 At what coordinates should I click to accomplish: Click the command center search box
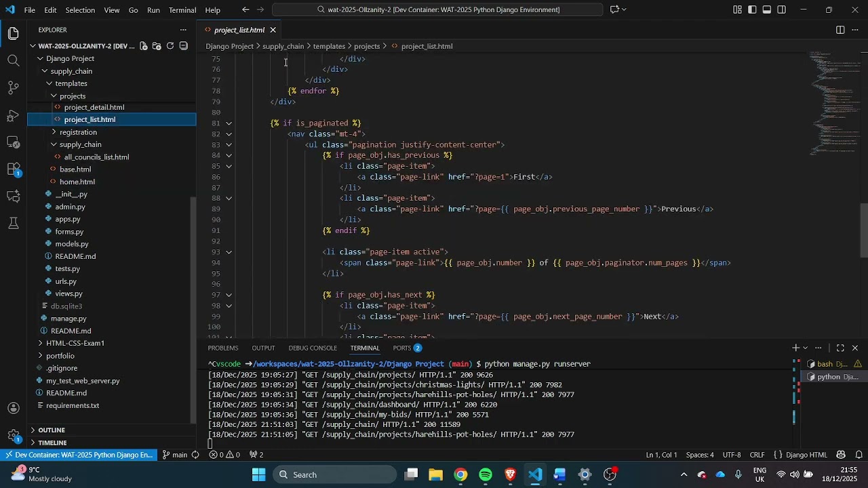click(x=437, y=9)
